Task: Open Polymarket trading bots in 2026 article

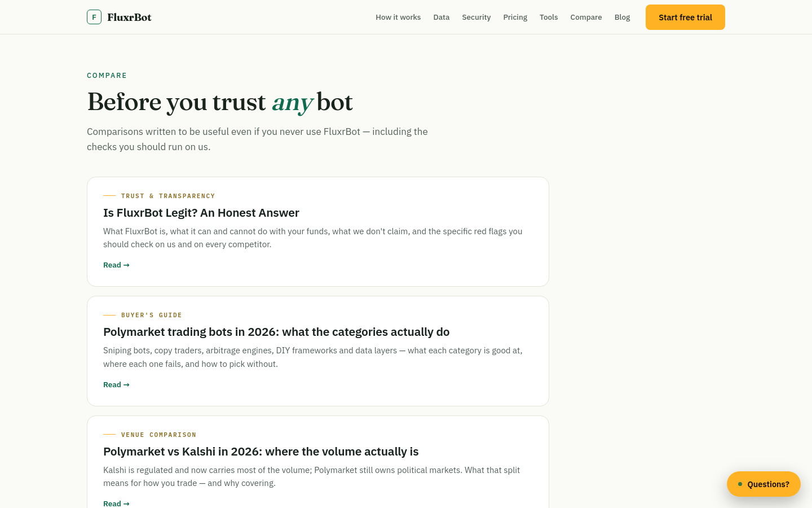Action: click(276, 332)
